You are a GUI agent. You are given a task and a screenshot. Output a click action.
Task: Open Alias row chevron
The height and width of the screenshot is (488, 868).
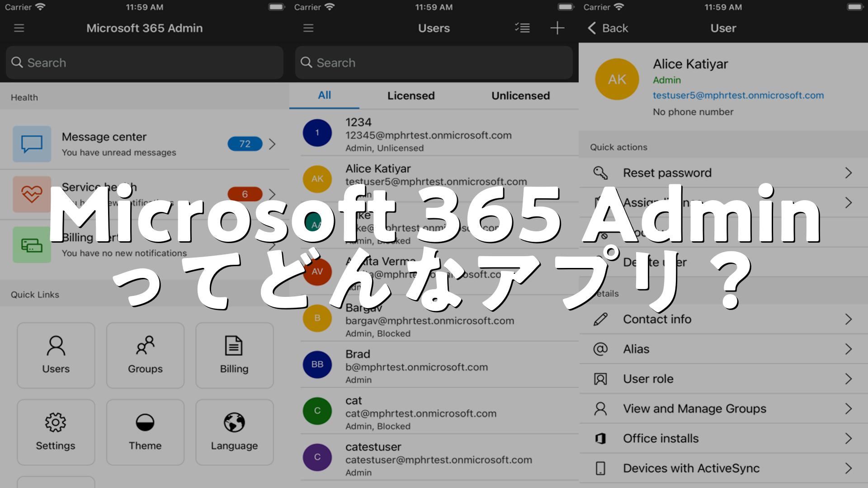[x=849, y=349]
